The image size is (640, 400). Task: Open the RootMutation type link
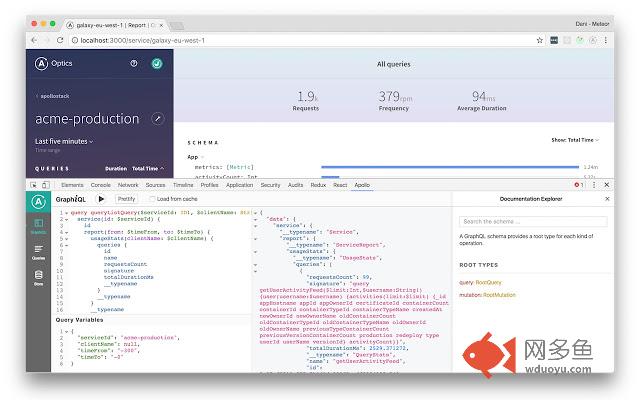pyautogui.click(x=499, y=295)
